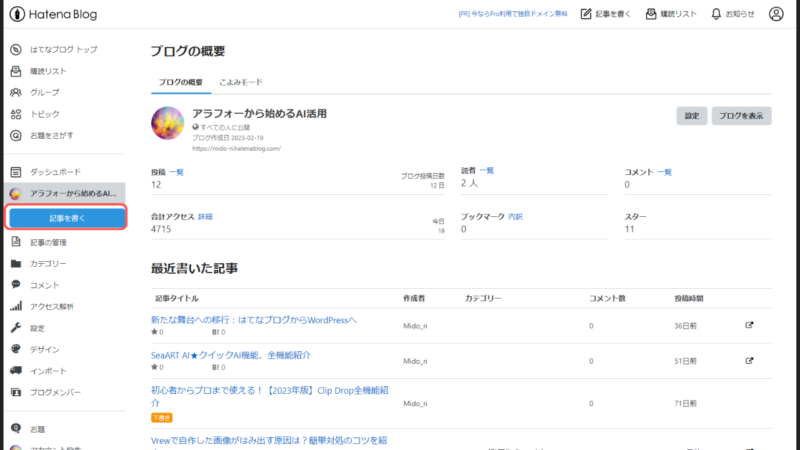Open the 合計アクセス 詳細 link
The width and height of the screenshot is (800, 450).
[205, 216]
